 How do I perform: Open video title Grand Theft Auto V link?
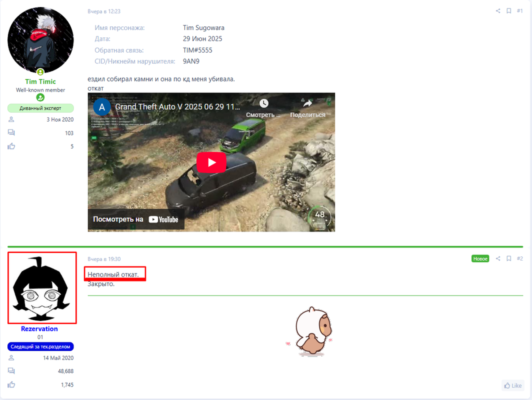pos(177,107)
